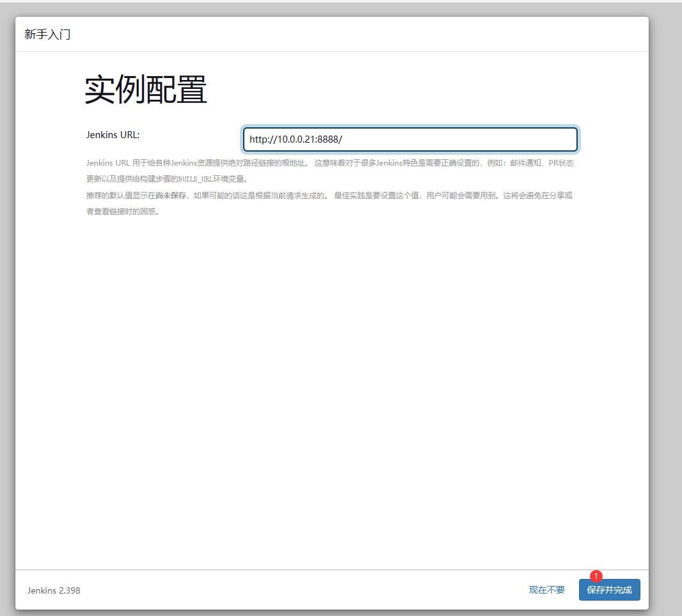Click the 现在不要 link
Image resolution: width=682 pixels, height=616 pixels.
(x=547, y=590)
